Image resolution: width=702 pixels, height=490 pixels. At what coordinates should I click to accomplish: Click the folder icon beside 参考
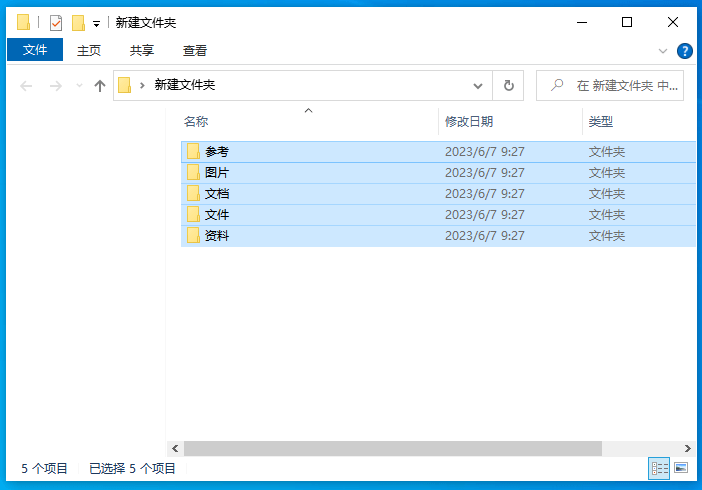pos(193,151)
